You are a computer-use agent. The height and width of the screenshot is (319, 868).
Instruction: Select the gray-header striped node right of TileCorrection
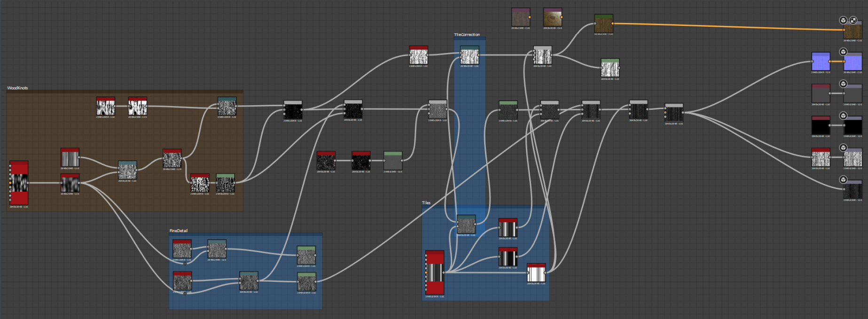tap(543, 55)
